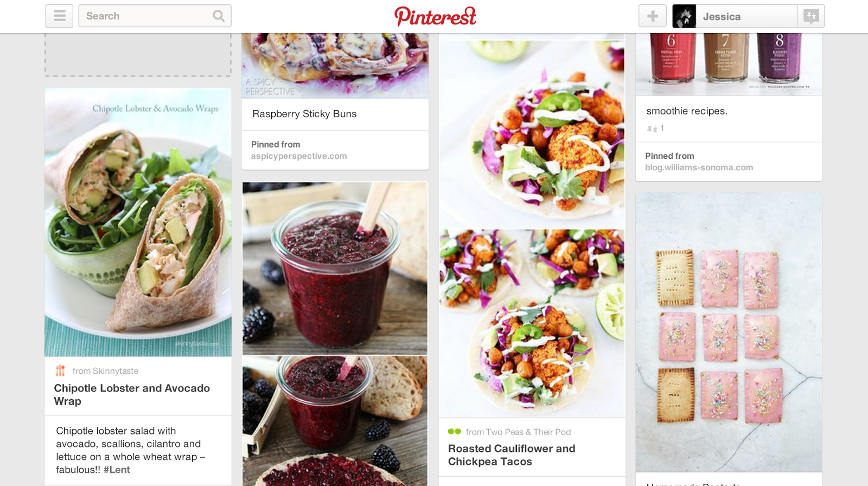This screenshot has width=868, height=486.
Task: Open the hamburger categories menu
Action: point(59,16)
